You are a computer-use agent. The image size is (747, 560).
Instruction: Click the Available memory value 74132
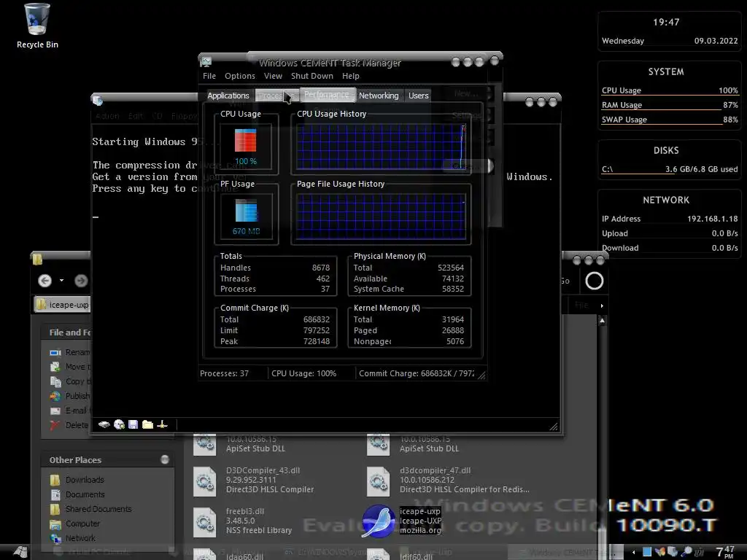point(452,279)
